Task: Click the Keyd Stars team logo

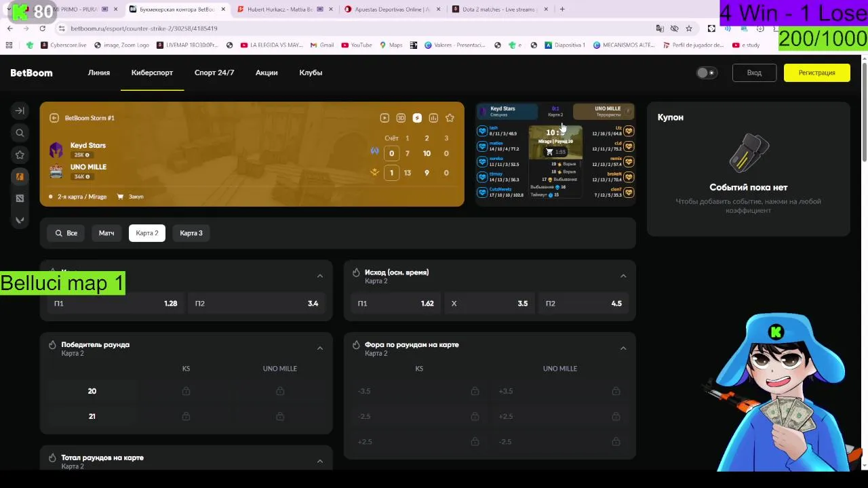Action: 56,150
